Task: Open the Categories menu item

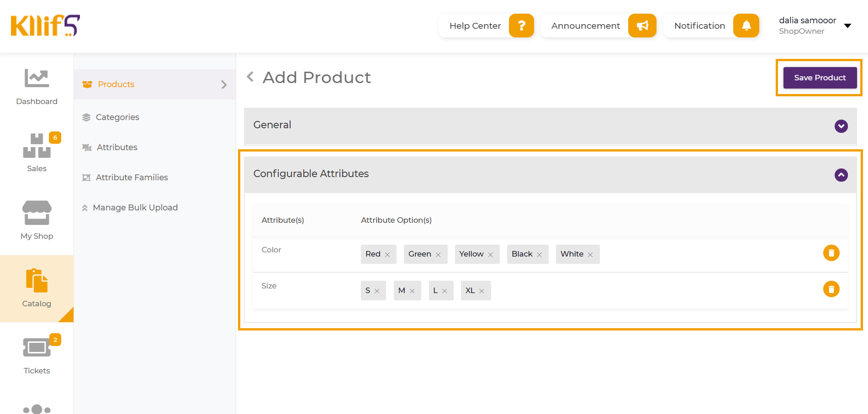Action: pyautogui.click(x=117, y=117)
